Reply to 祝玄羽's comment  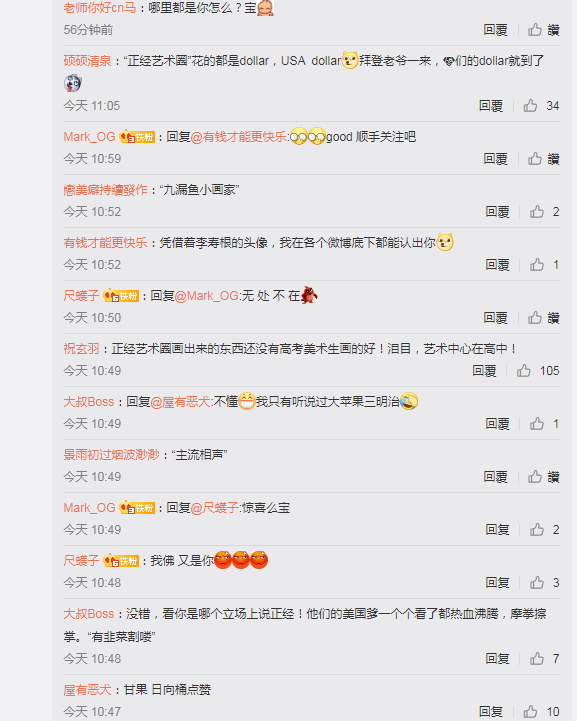(x=484, y=371)
